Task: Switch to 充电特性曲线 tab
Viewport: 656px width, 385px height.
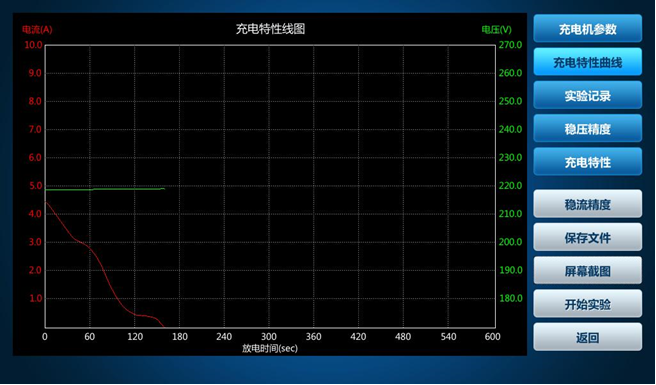Action: [587, 62]
